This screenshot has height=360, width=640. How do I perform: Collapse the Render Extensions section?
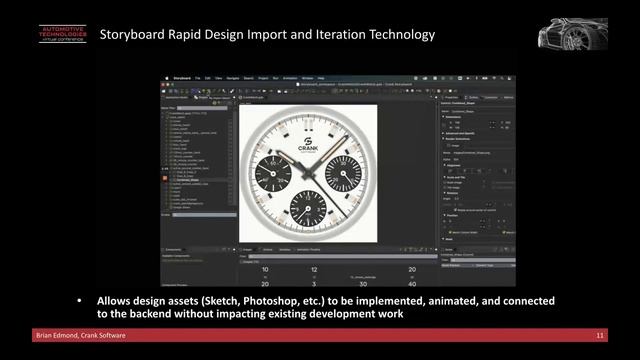pos(443,139)
